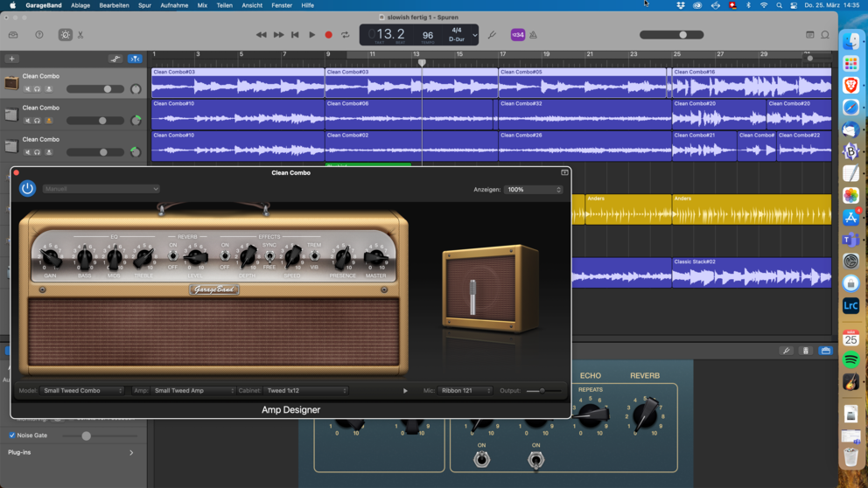Click pan knob of second Clean Combo track
The height and width of the screenshot is (488, 868).
point(136,121)
